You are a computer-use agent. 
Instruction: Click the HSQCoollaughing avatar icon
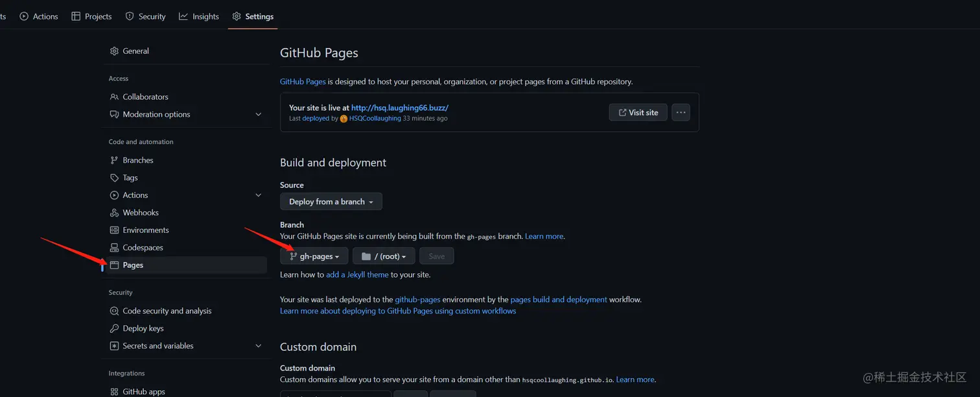[344, 119]
